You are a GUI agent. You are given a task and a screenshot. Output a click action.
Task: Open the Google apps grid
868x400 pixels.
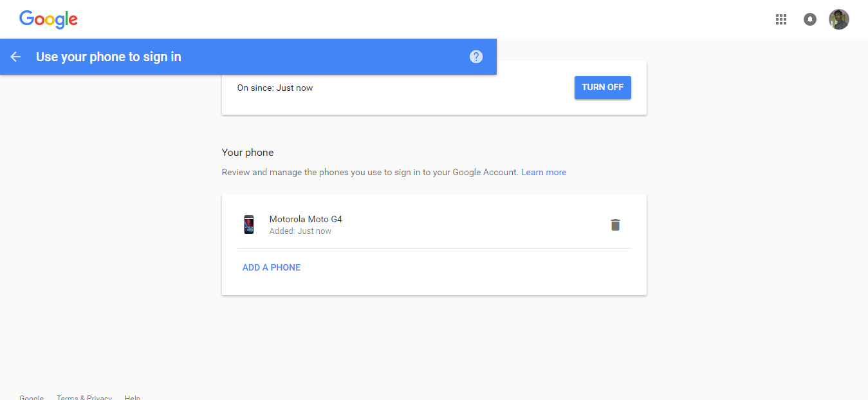point(781,19)
